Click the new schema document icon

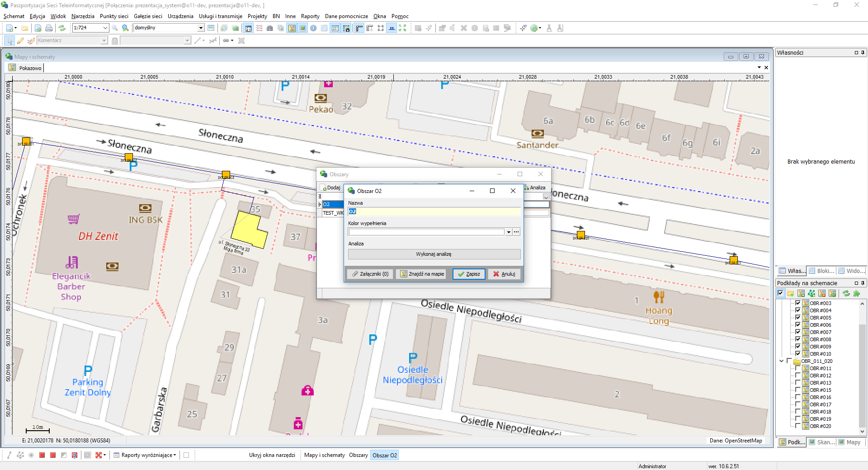pyautogui.click(x=9, y=28)
